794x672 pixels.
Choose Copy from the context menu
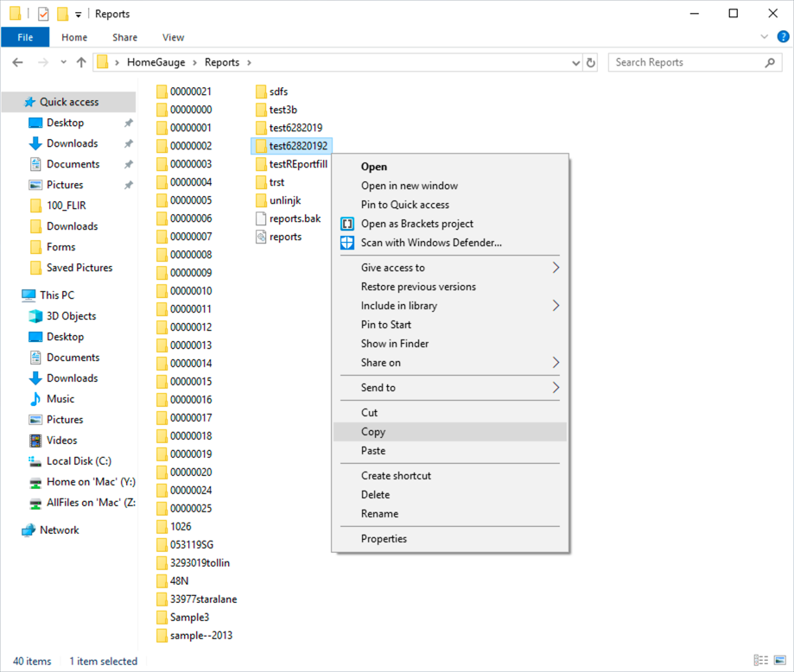[x=449, y=432]
